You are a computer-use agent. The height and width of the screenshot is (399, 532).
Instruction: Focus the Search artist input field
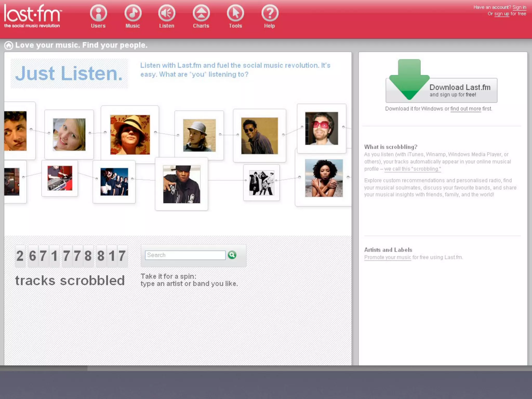click(x=185, y=255)
